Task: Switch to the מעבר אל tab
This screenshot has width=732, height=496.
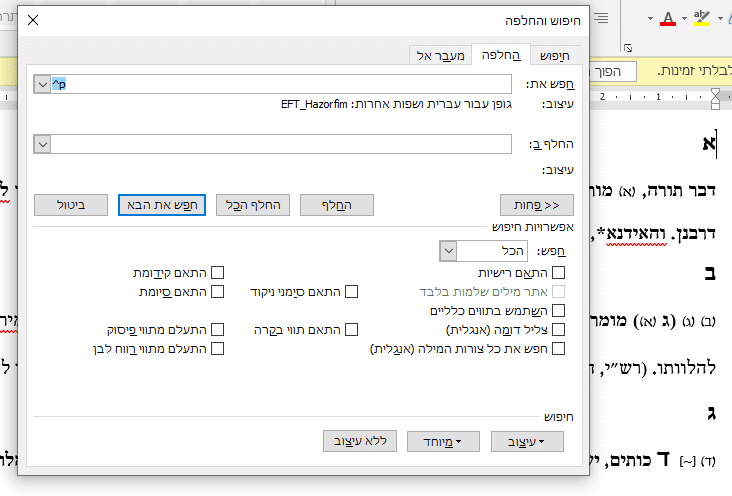Action: [440, 55]
